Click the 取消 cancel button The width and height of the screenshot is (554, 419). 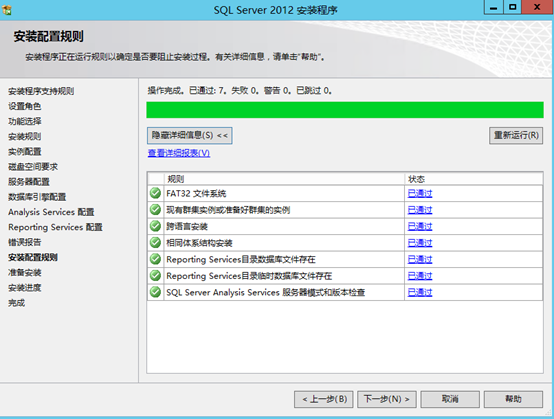pos(450,399)
